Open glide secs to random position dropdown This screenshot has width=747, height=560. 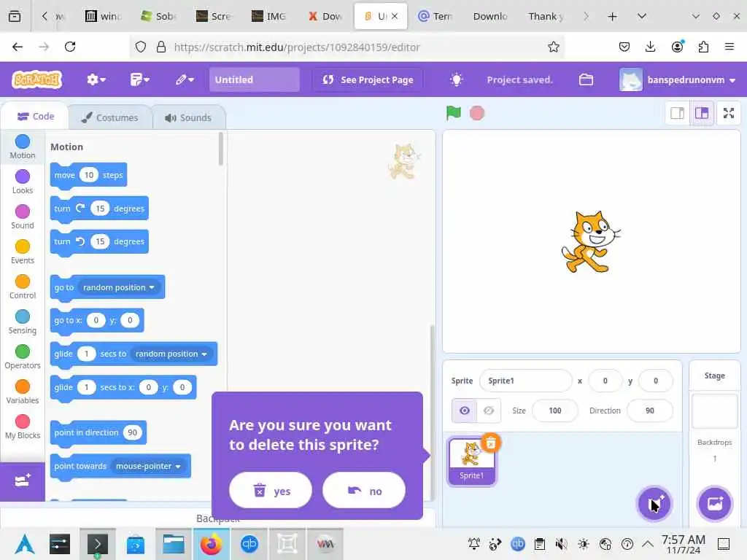pyautogui.click(x=171, y=354)
